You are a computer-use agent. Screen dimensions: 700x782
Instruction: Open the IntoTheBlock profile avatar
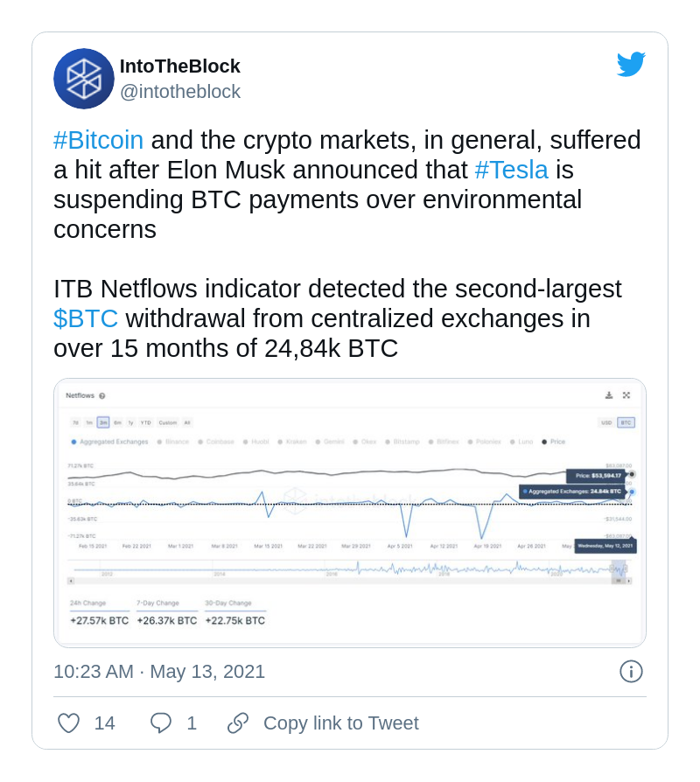(84, 79)
